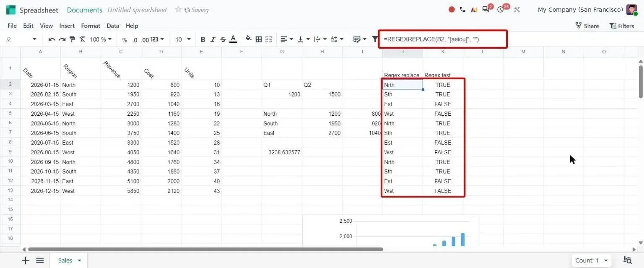Click the Untitled spreadsheet title field

[137, 10]
